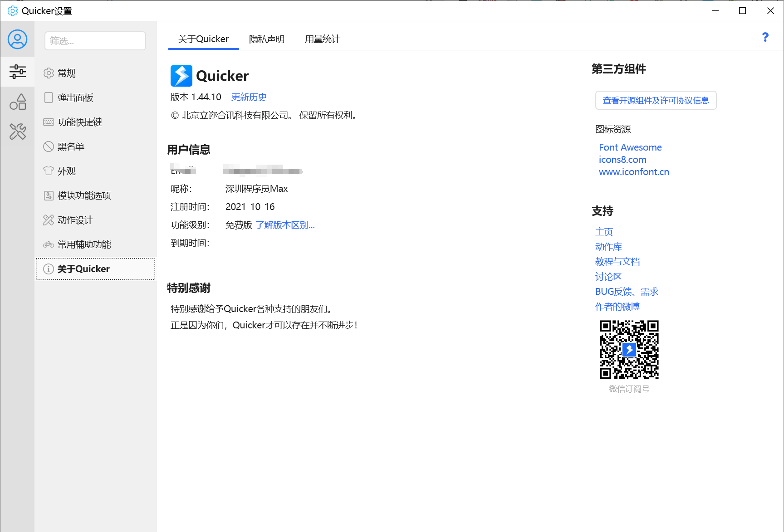Click the nickname text 深圳程序员Max
The width and height of the screenshot is (784, 532).
[x=256, y=189]
